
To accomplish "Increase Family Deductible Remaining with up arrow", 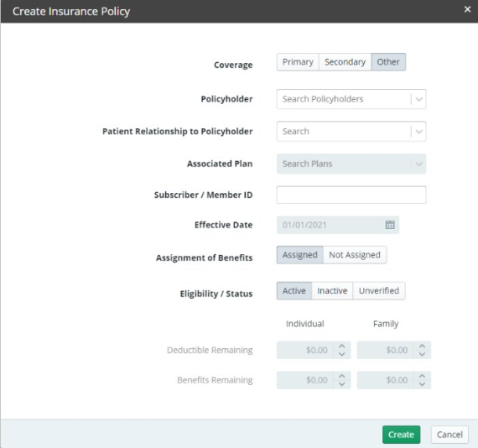I will (422, 346).
